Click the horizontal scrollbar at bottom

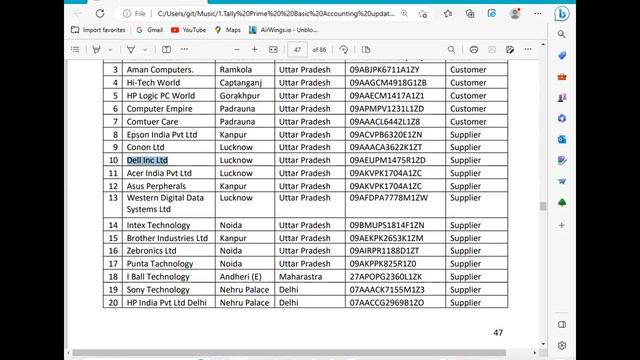pyautogui.click(x=289, y=353)
